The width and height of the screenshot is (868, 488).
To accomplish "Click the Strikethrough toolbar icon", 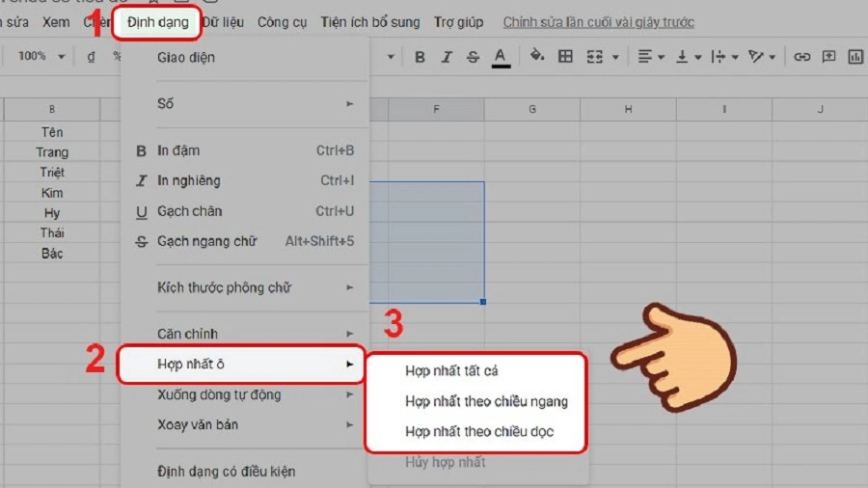I will point(473,57).
